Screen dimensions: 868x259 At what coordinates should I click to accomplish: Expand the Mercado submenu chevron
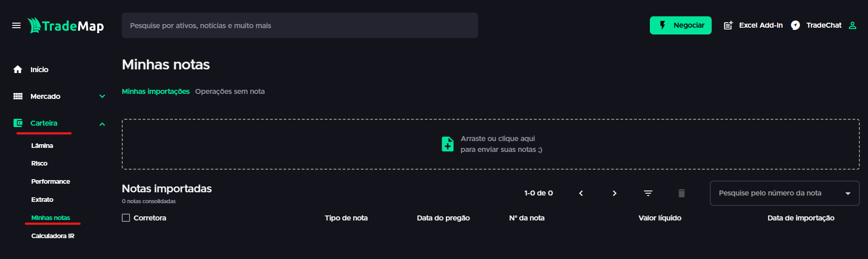tap(102, 96)
